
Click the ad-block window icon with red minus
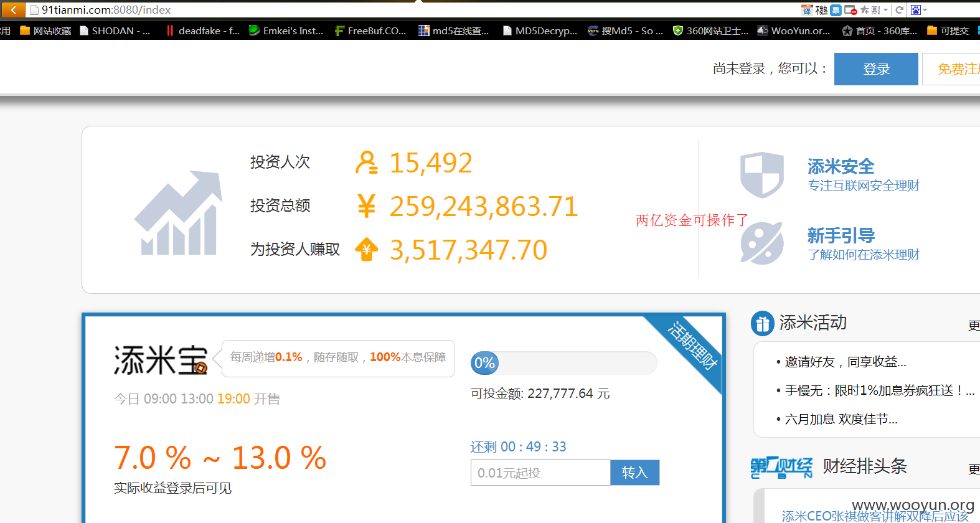click(x=850, y=10)
